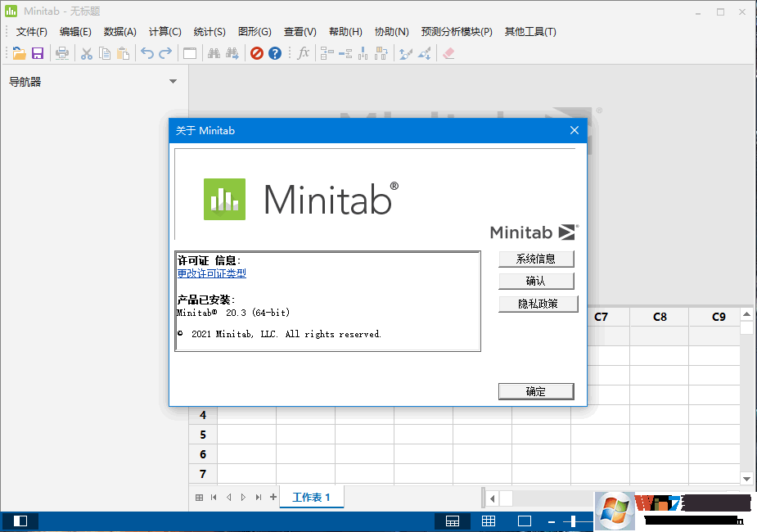Click the Print toolbar icon
757x532 pixels.
coord(62,53)
